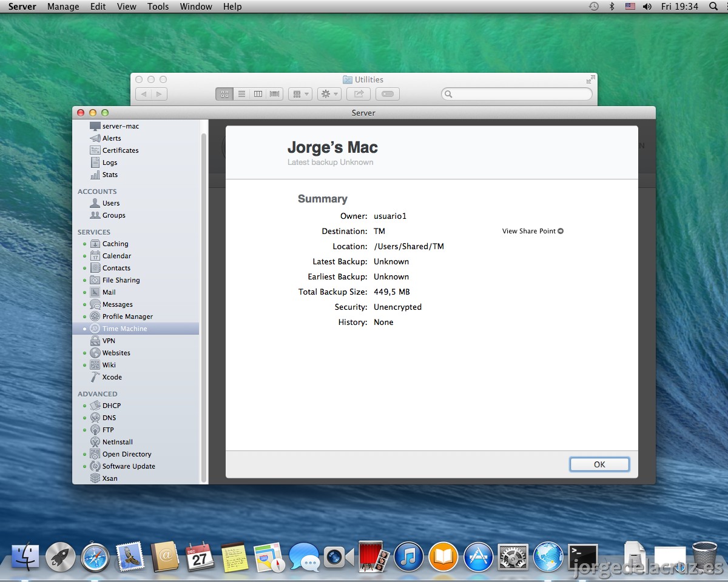Open Logs in the sidebar
Screen dimensions: 728x582
(x=104, y=162)
